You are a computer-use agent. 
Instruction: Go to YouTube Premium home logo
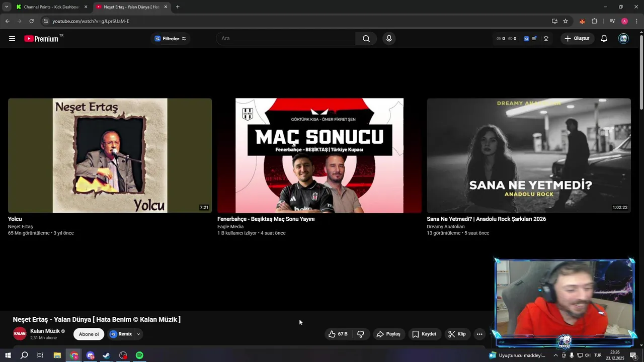coord(42,39)
